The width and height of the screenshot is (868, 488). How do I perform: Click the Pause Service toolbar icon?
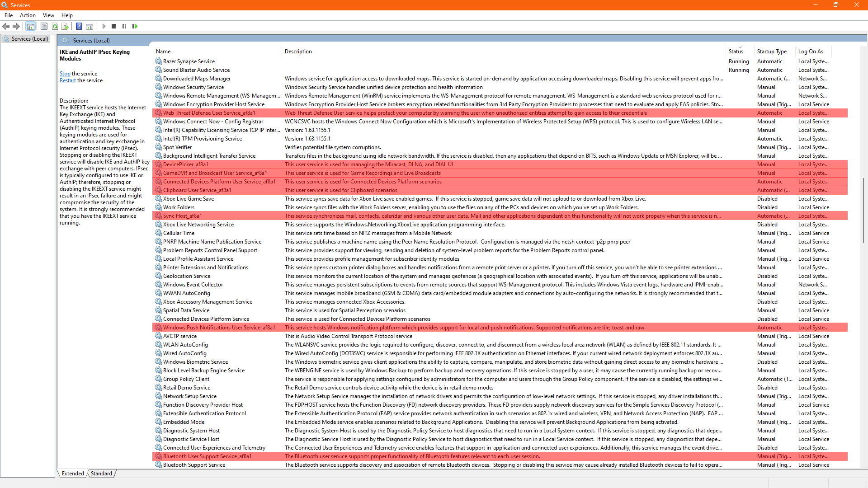tap(124, 26)
